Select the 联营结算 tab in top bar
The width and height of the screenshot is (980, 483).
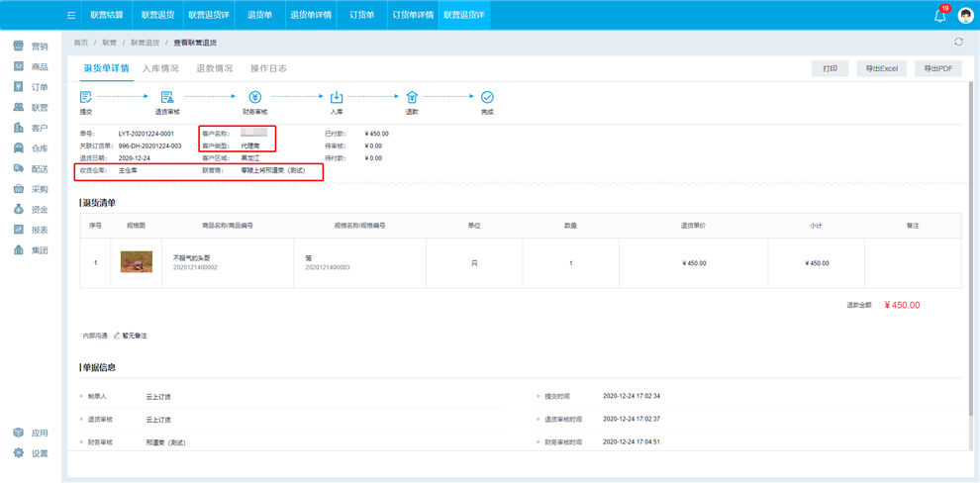107,15
